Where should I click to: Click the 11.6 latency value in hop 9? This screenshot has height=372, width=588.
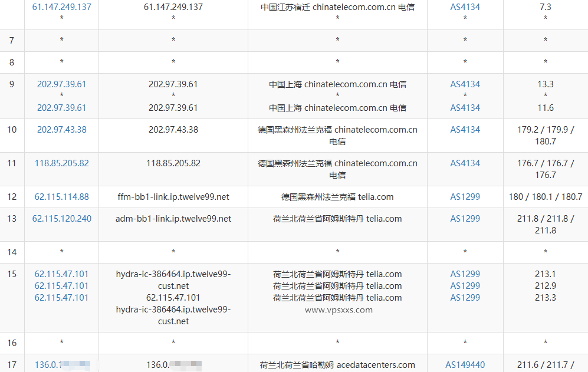[x=546, y=108]
